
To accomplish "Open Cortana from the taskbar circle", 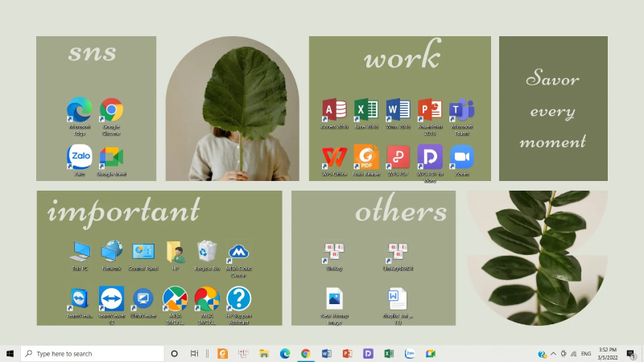I will (174, 353).
